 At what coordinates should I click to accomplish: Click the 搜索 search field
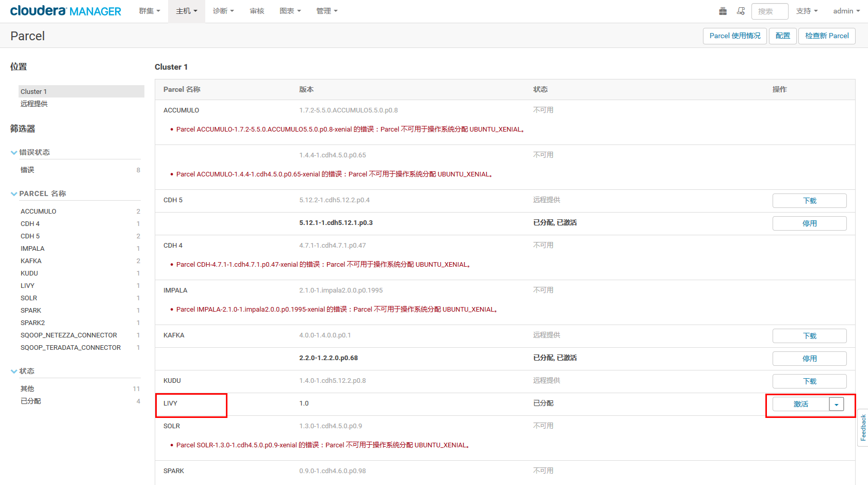(x=769, y=11)
